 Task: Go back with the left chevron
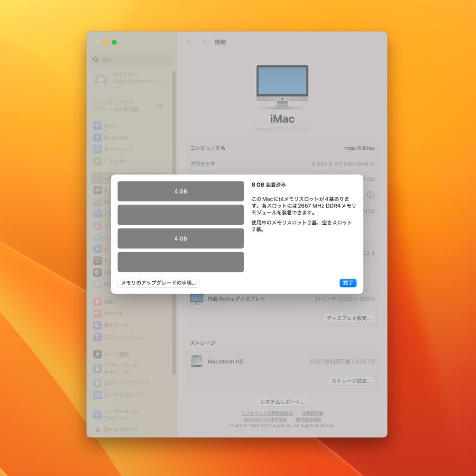point(189,42)
